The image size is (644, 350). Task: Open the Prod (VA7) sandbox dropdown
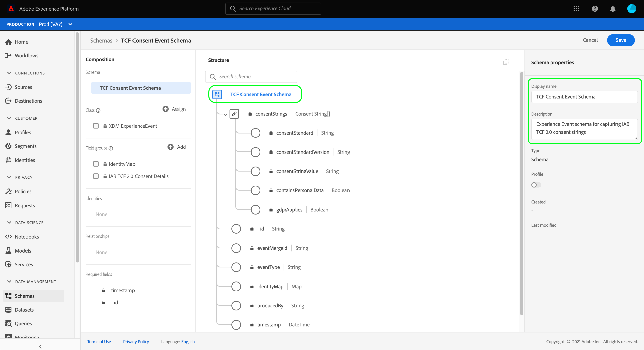(56, 24)
